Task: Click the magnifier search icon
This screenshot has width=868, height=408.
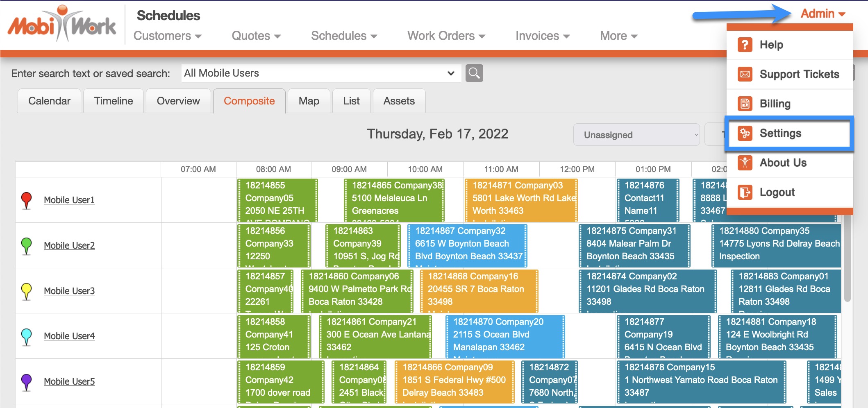Action: 474,73
